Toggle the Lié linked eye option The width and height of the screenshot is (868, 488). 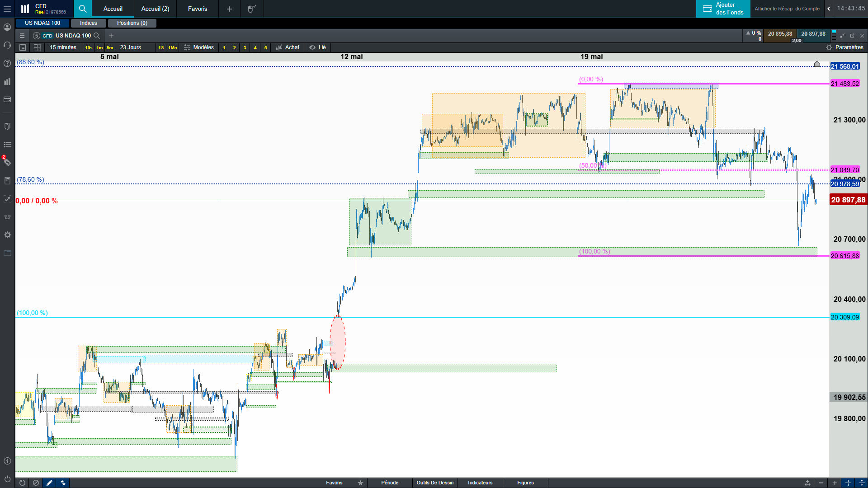(x=317, y=47)
